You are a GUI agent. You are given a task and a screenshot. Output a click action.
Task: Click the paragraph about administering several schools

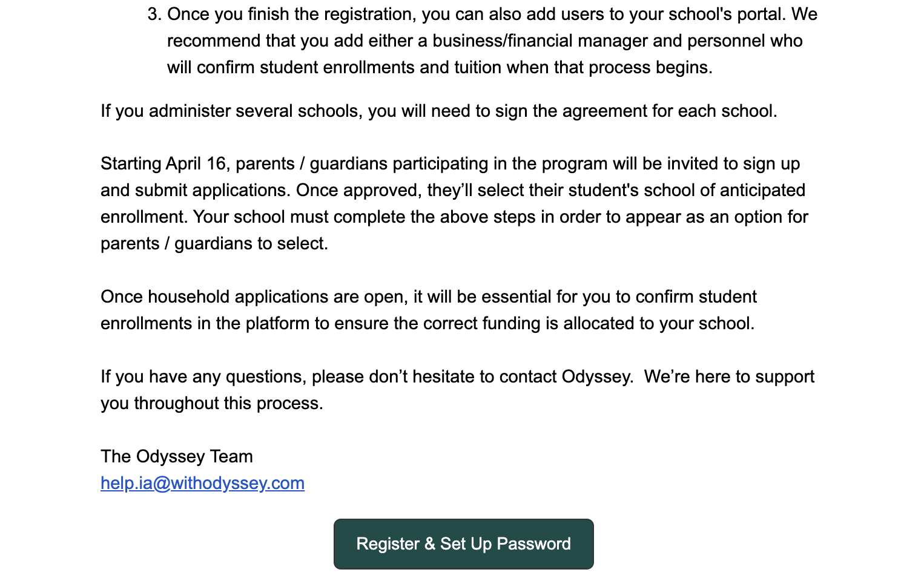coord(439,111)
